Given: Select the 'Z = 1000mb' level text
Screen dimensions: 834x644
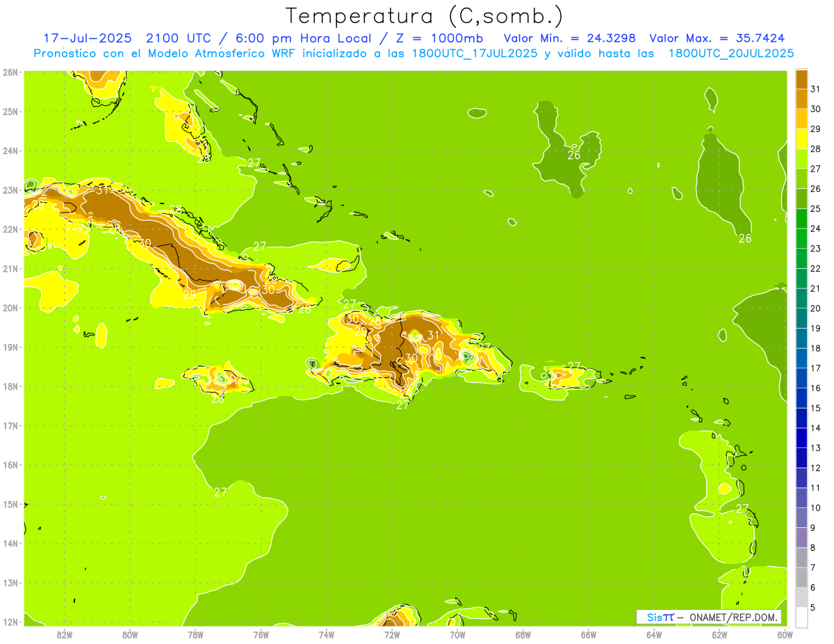Looking at the screenshot, I should [440, 38].
